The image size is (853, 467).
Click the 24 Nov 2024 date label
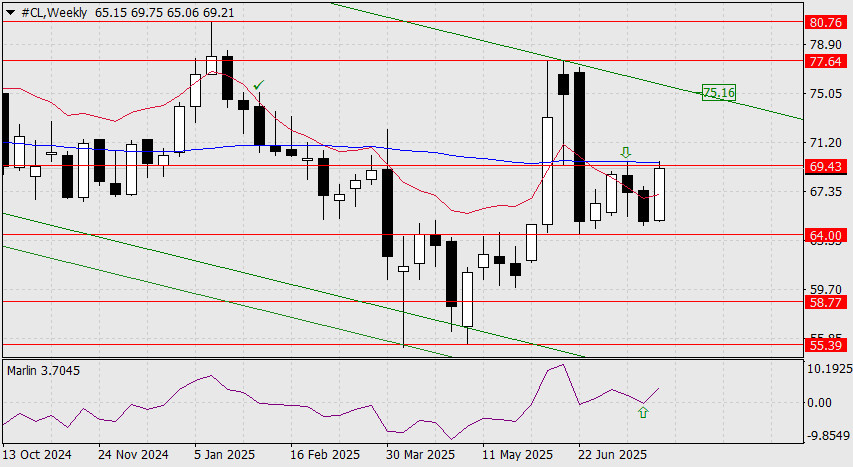point(133,454)
